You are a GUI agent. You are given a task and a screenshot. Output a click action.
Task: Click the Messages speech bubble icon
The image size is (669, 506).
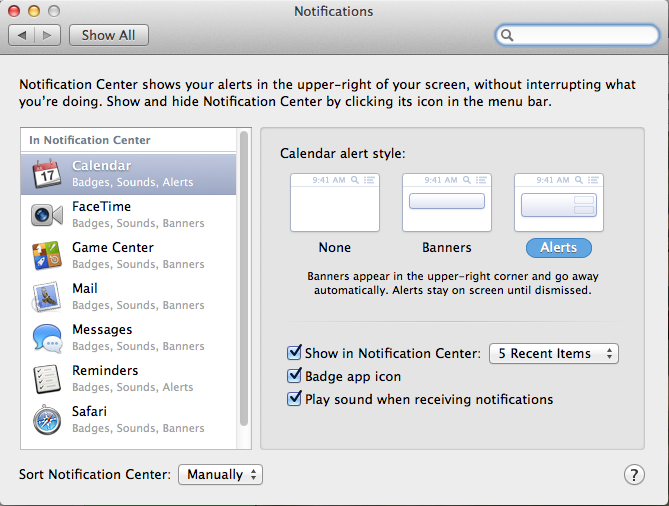click(x=47, y=338)
